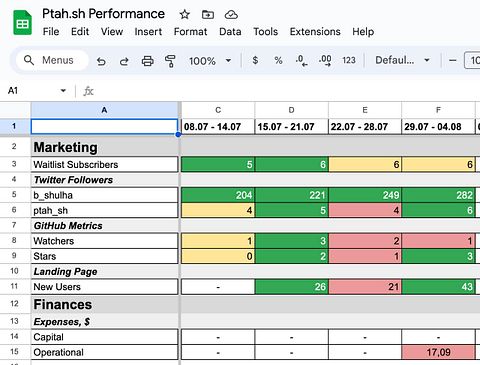Click the Watchers row label
Screen dimensions: 480x365
[x=104, y=241]
